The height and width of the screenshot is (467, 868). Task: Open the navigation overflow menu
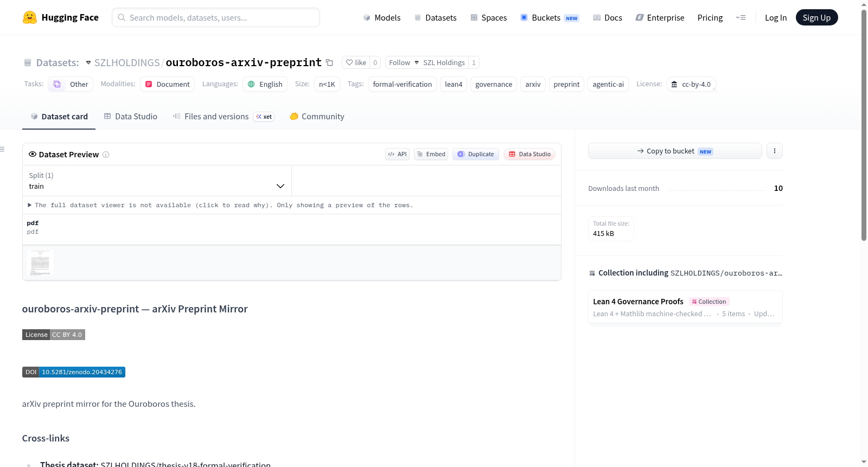[x=741, y=17]
